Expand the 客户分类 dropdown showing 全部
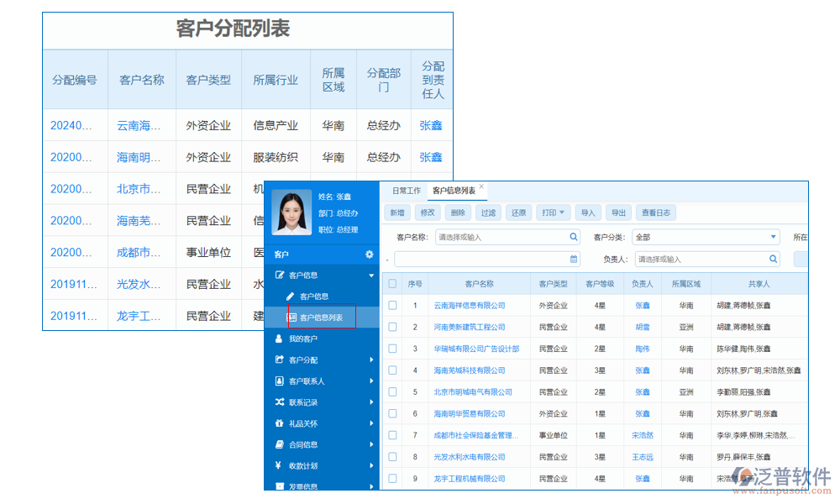This screenshot has height=504, width=840. coord(773,235)
